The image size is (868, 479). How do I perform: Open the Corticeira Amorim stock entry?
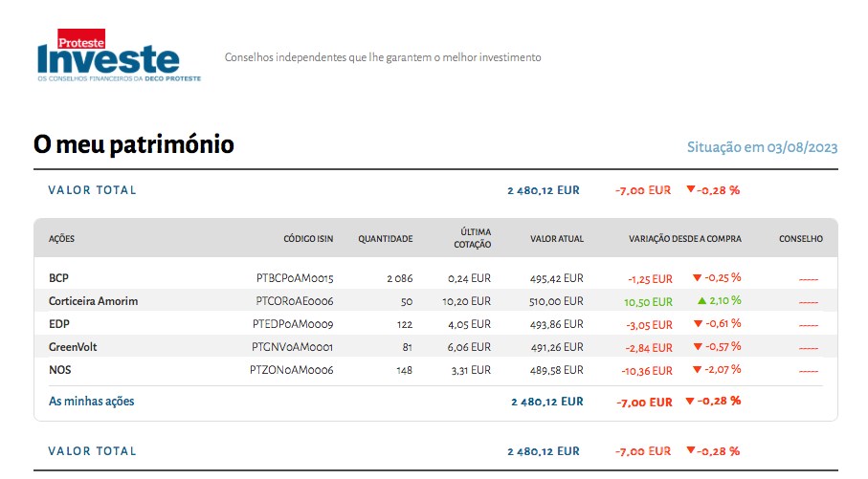coord(93,301)
